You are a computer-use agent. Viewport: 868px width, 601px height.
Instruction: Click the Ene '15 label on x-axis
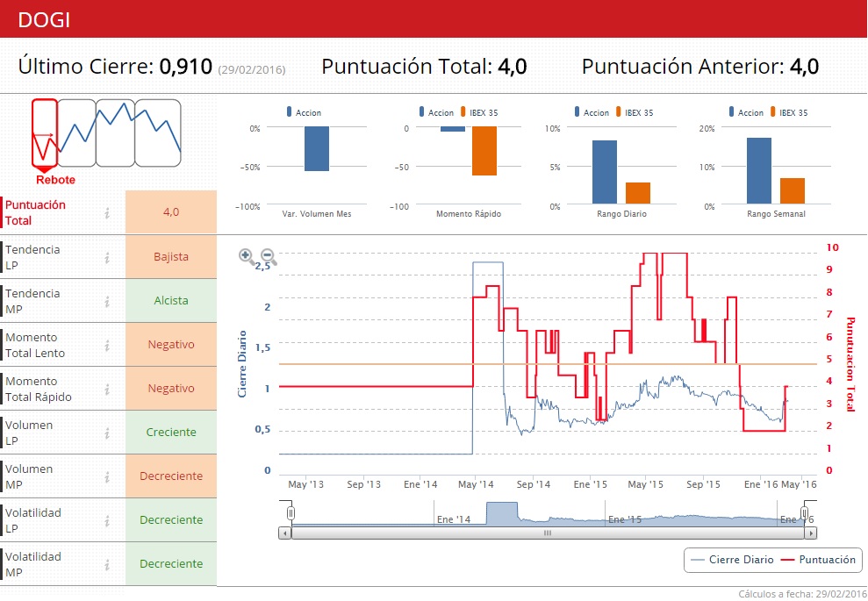pos(590,484)
